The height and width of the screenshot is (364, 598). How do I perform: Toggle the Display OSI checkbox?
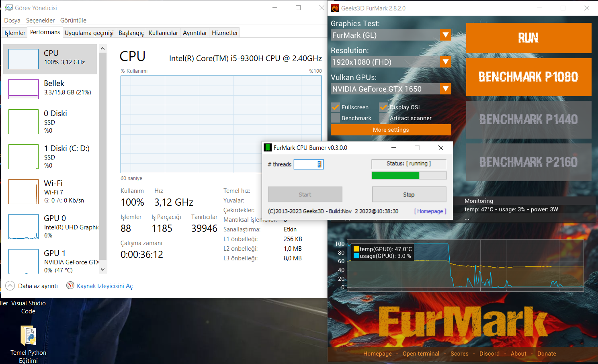tap(383, 107)
